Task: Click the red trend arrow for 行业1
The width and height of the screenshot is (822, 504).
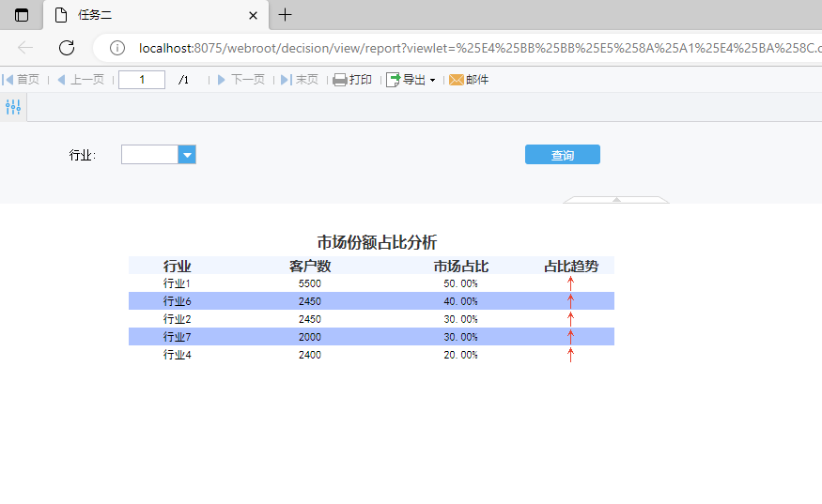Action: [x=571, y=283]
